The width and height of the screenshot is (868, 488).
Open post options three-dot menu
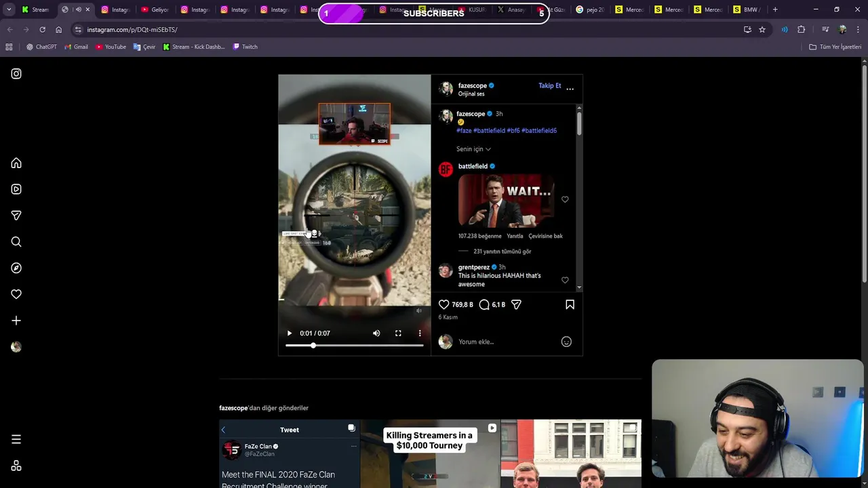(x=570, y=89)
